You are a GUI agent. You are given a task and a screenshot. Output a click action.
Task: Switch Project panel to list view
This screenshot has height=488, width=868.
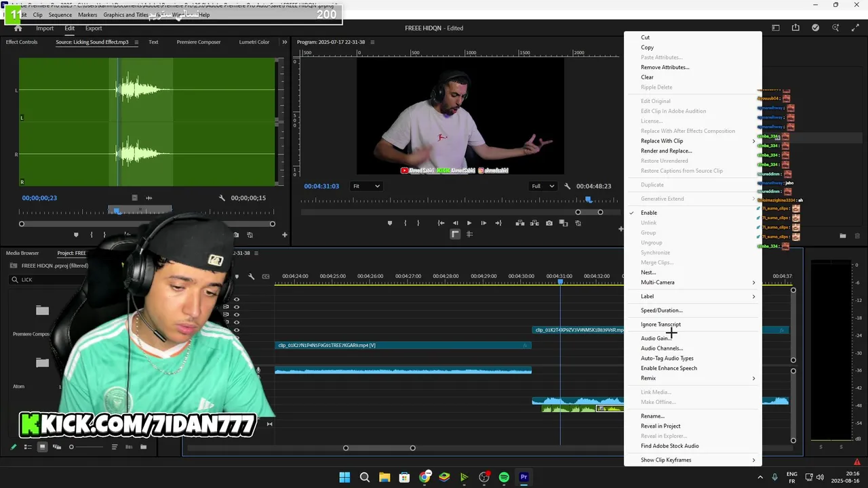pos(28,447)
